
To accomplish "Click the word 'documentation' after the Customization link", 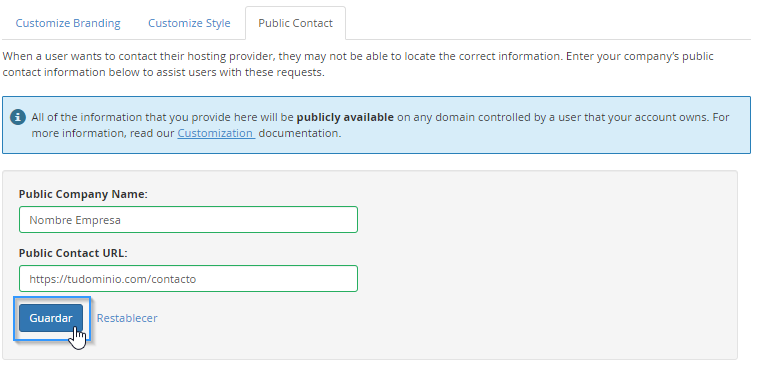I will [300, 133].
